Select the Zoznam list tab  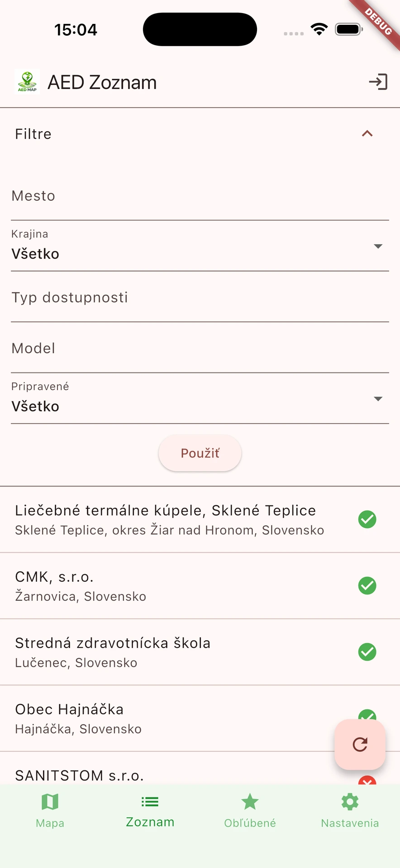point(150,810)
